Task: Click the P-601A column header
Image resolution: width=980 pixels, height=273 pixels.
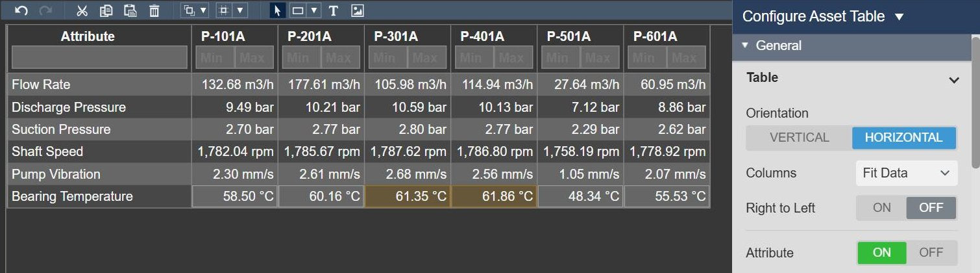Action: 655,36
